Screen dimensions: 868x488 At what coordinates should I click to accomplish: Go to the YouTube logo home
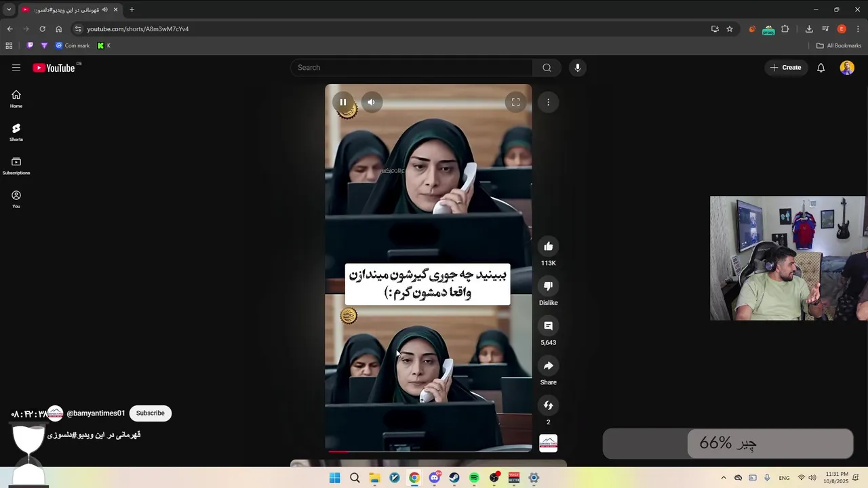(x=54, y=68)
